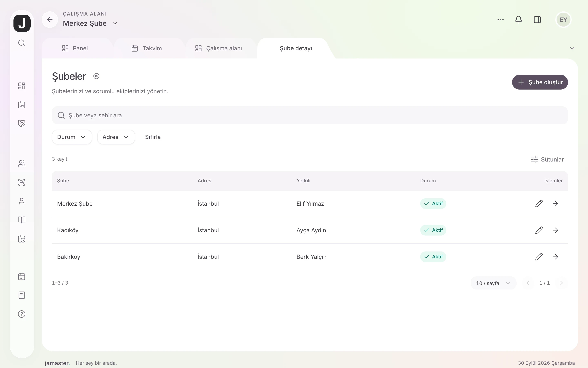Open the people group icon in sidebar
Screen dimensions: 588x368
22,164
